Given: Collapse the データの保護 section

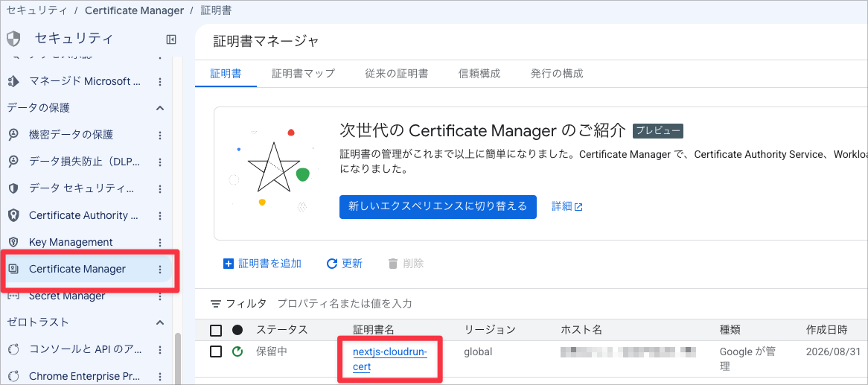Looking at the screenshot, I should [160, 107].
